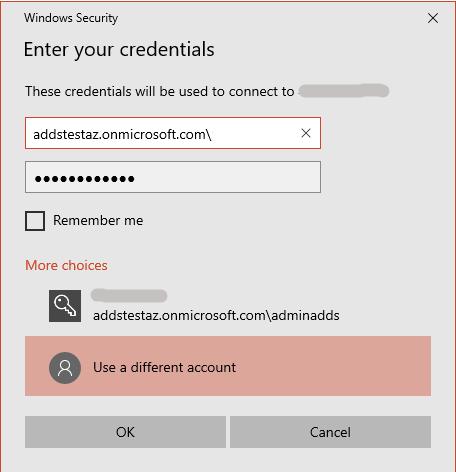The width and height of the screenshot is (456, 472).
Task: Close the Windows Security dialog
Action: click(433, 18)
